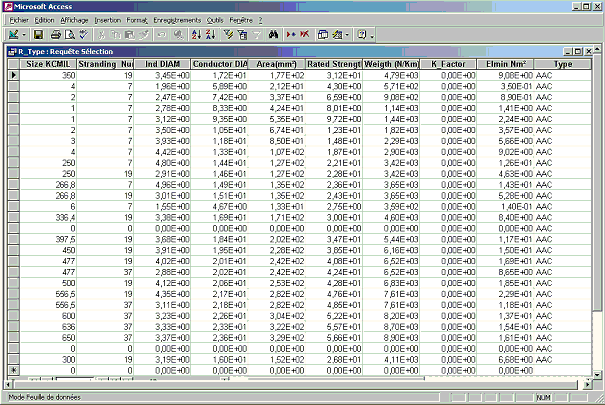
Task: Expand the New Object dropdown arrow
Action: pyautogui.click(x=347, y=35)
